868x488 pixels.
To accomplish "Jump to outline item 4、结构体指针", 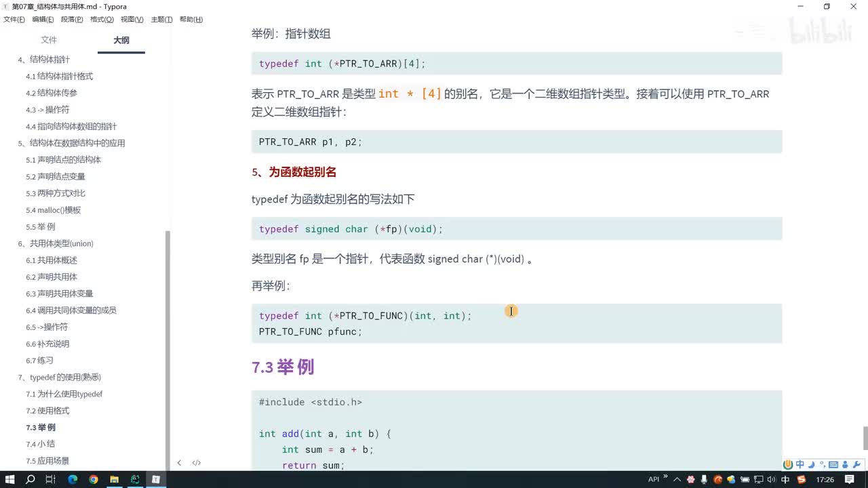I will [44, 60].
